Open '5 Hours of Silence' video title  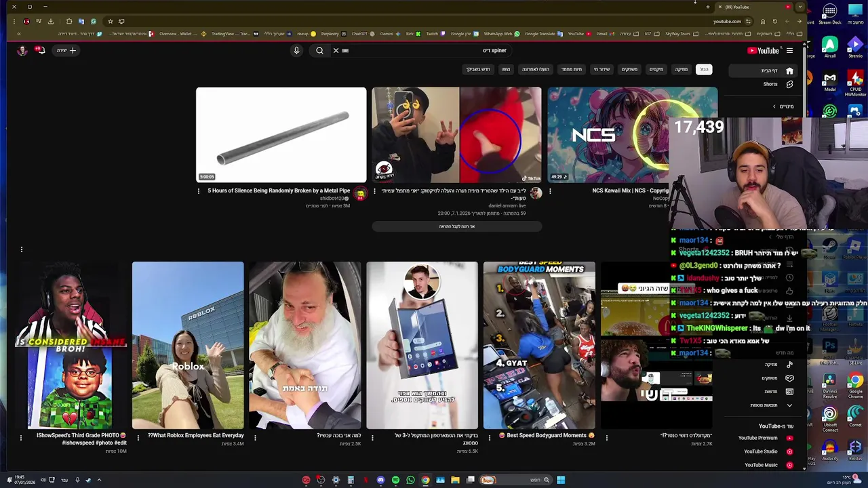[279, 190]
